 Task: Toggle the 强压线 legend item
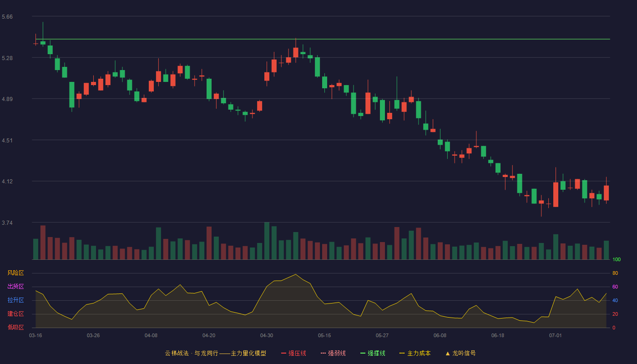pyautogui.click(x=293, y=353)
